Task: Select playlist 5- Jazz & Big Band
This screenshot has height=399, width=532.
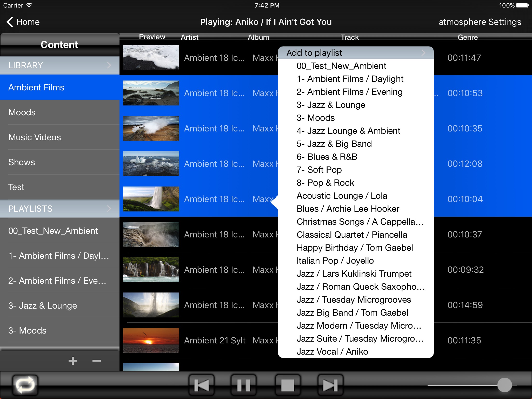Action: pos(334,144)
